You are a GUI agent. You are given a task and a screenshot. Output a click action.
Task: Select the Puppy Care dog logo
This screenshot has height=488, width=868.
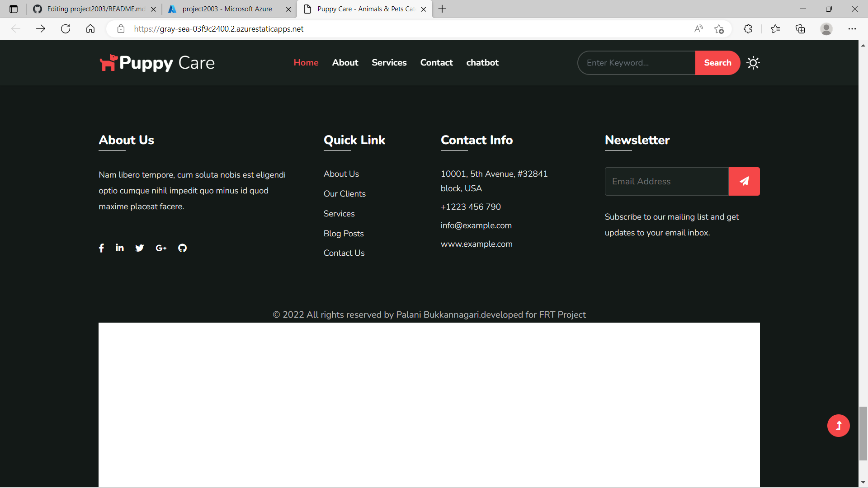(108, 62)
